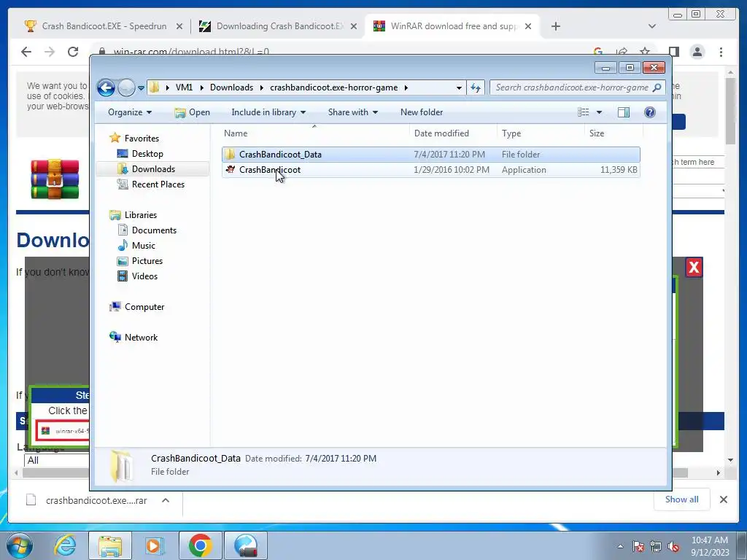The height and width of the screenshot is (560, 747).
Task: Click the muted volume icon in the system tray
Action: tap(673, 546)
